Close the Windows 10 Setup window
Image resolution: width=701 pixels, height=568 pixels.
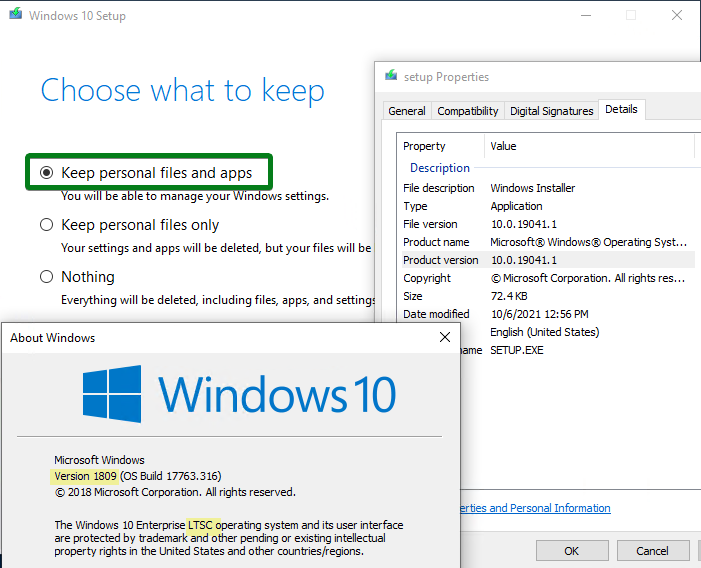click(x=677, y=15)
